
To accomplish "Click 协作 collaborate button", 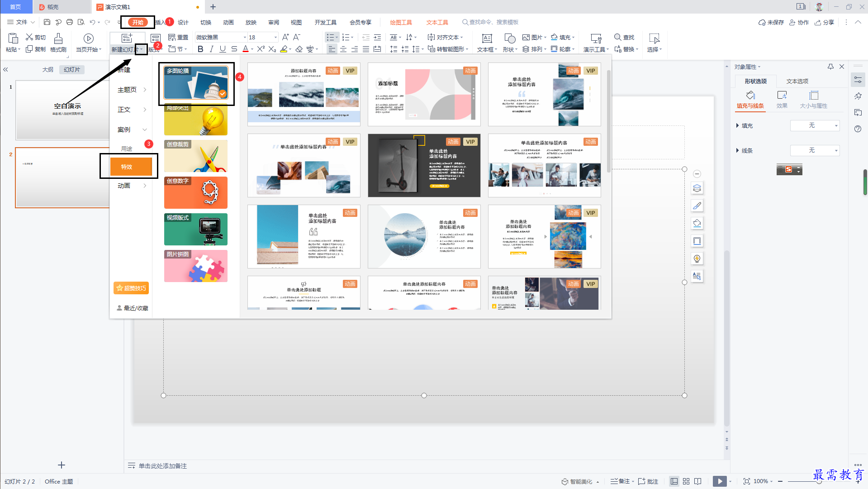I will coord(799,22).
